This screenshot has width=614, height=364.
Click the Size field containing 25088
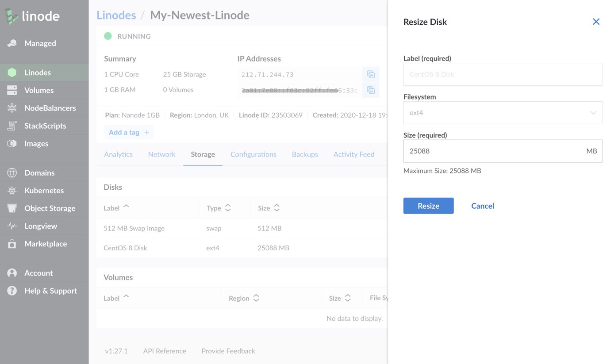click(x=503, y=151)
